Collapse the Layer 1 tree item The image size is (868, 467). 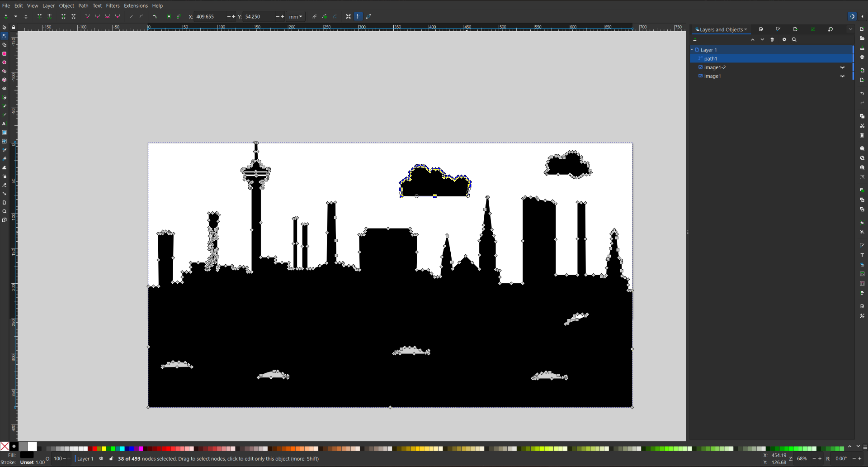point(692,50)
